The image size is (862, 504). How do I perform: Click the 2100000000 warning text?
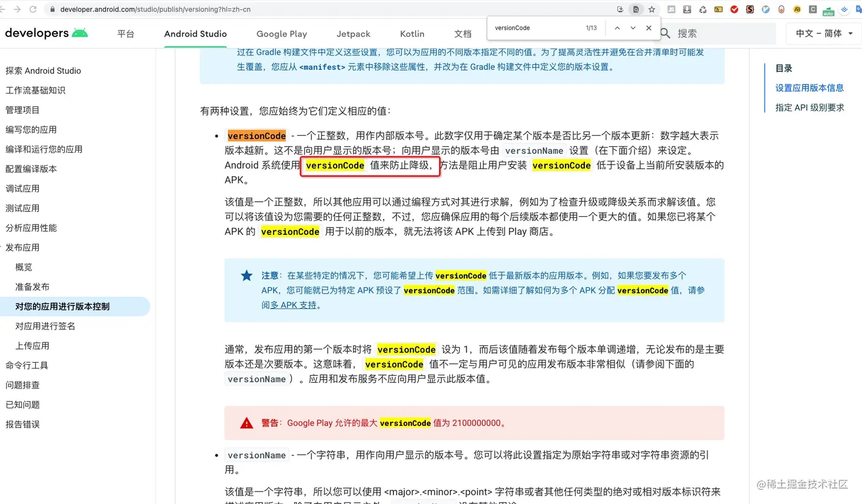477,423
